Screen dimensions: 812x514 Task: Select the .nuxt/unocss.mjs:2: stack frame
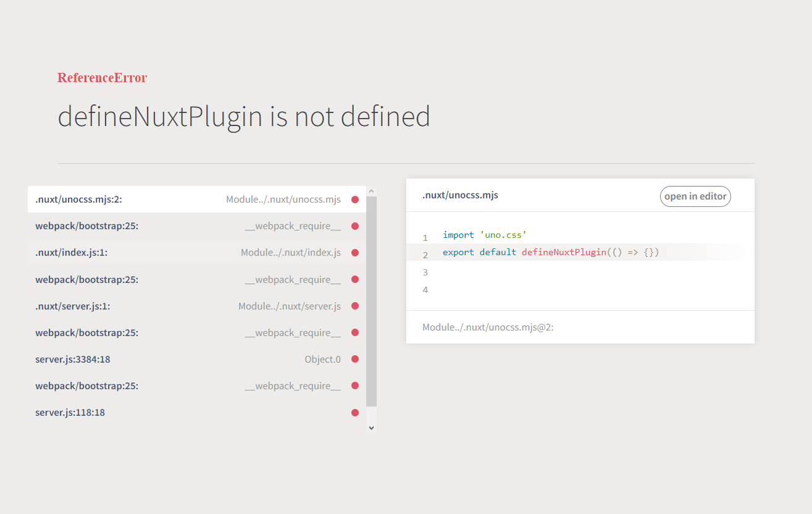tap(197, 200)
